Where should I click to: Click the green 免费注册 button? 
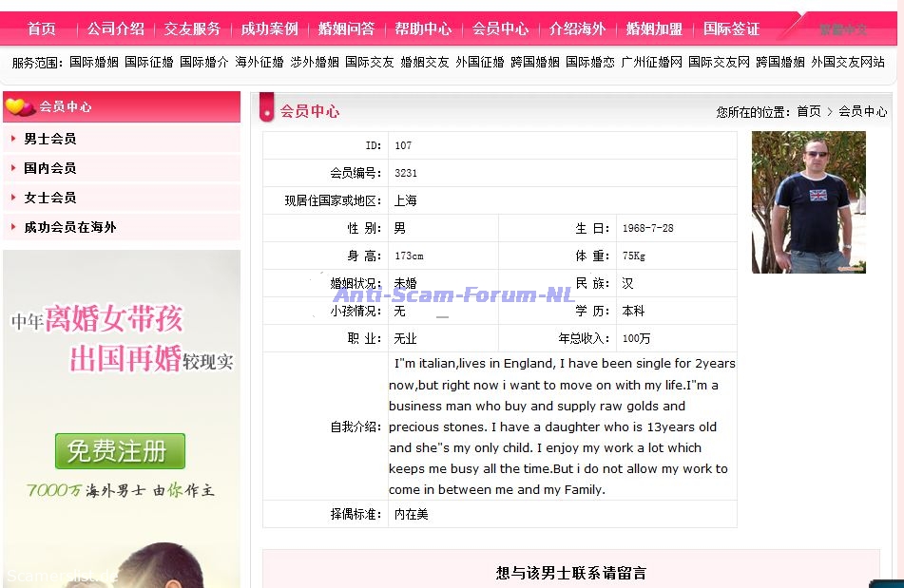(x=120, y=450)
